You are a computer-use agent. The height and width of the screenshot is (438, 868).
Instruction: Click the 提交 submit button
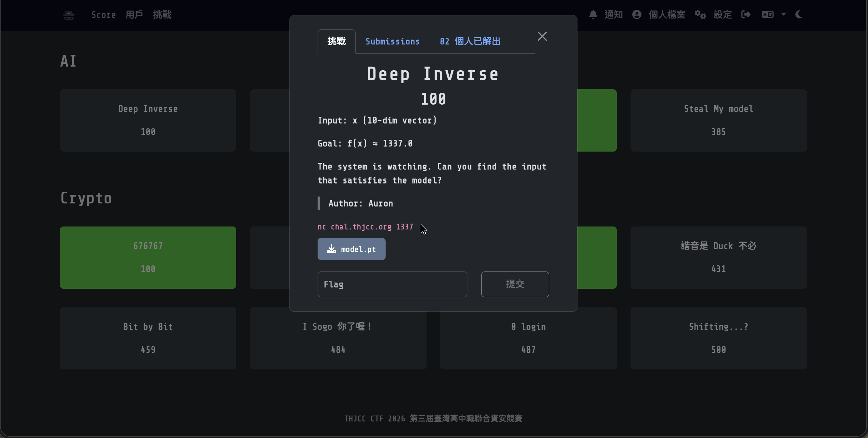tap(515, 284)
